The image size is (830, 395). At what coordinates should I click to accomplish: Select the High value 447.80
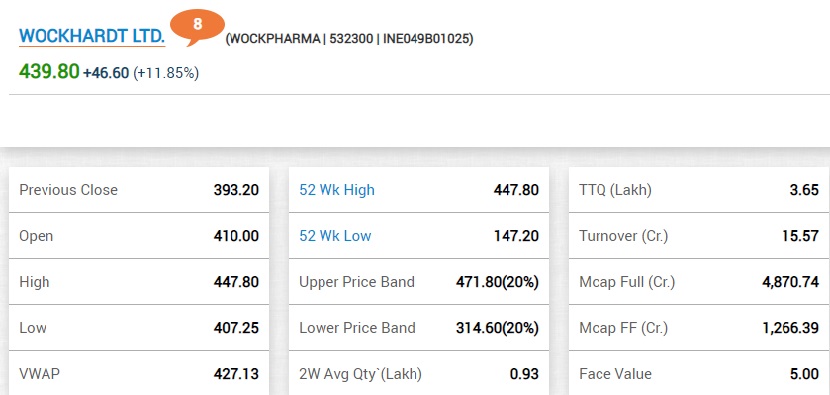pos(236,282)
